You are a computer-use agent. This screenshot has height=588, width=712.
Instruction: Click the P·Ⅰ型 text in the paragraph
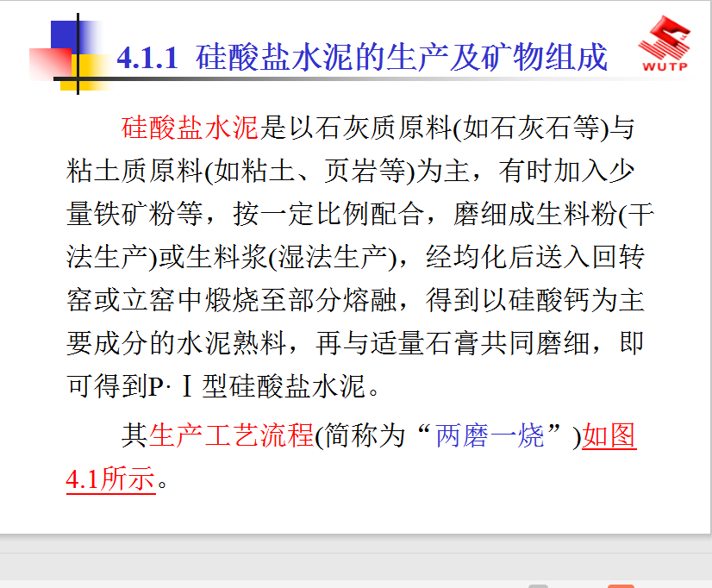tap(188, 386)
